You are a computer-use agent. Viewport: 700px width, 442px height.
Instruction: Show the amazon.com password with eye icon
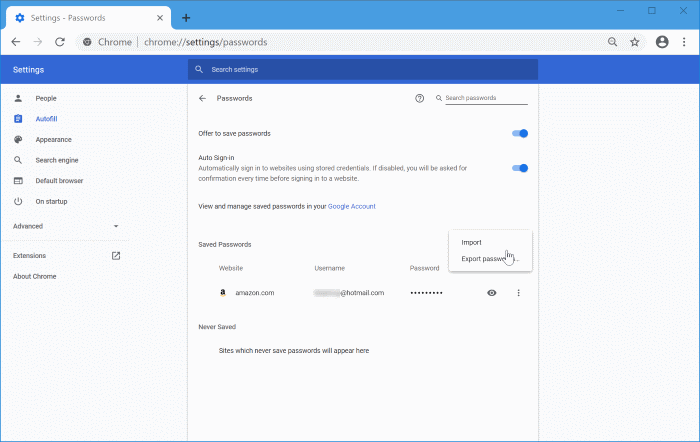click(x=491, y=293)
